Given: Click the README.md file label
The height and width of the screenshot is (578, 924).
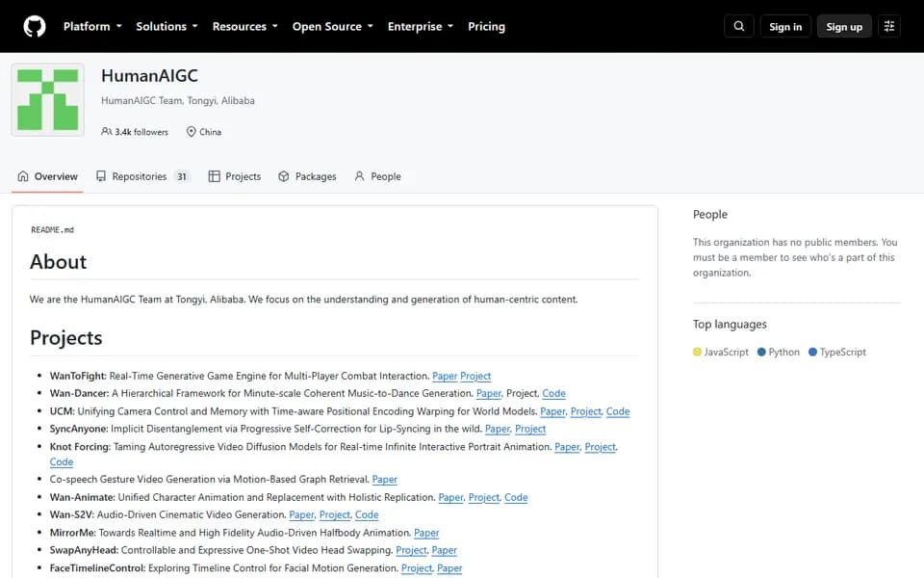Looking at the screenshot, I should point(52,230).
